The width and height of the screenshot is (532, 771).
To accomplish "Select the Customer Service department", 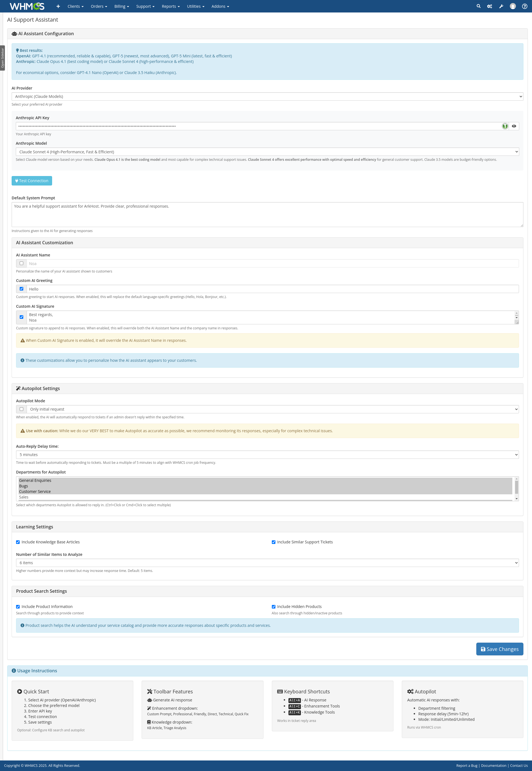I will 265,492.
